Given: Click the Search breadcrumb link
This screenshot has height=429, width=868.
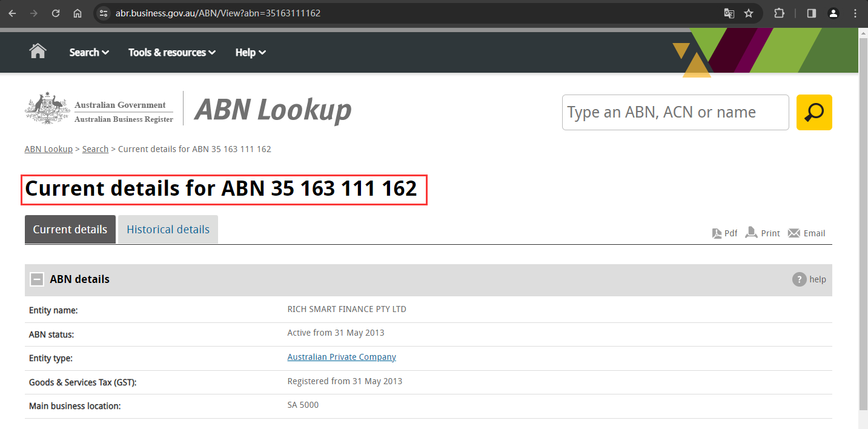Looking at the screenshot, I should (95, 149).
